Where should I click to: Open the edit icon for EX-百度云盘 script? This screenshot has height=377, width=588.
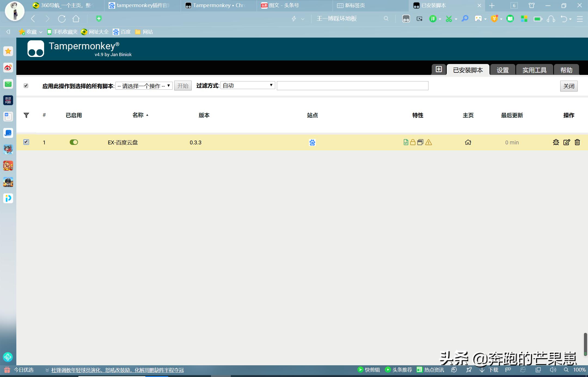click(566, 142)
